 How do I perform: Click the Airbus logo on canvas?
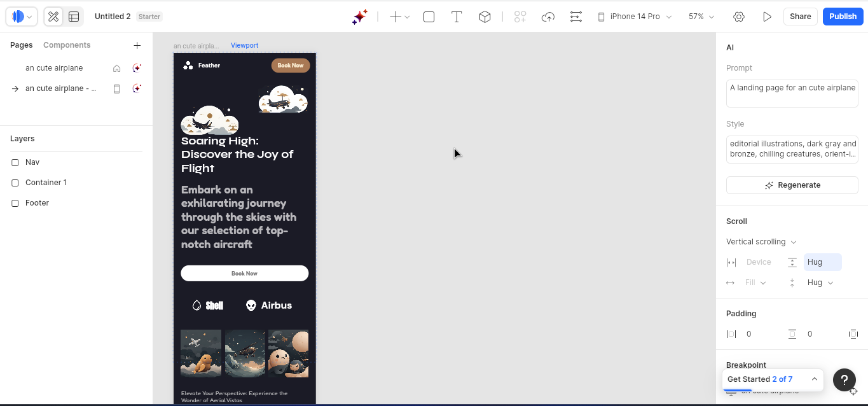coord(268,305)
